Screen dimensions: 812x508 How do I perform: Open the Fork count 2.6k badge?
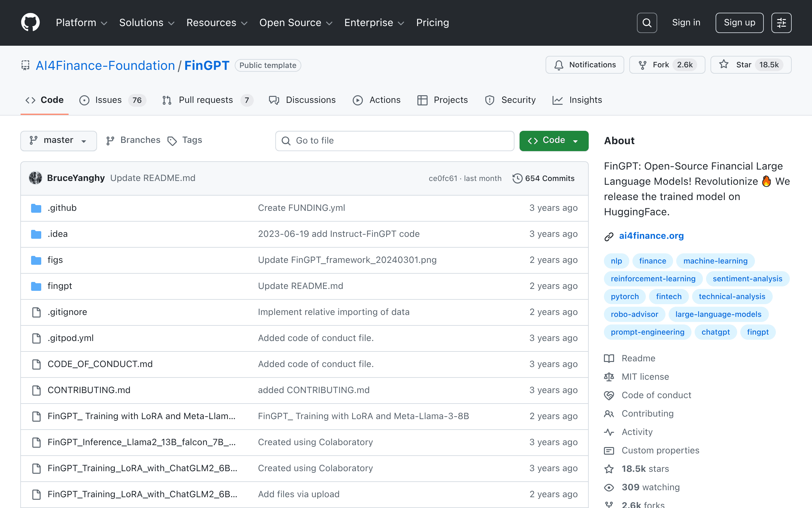pyautogui.click(x=684, y=65)
